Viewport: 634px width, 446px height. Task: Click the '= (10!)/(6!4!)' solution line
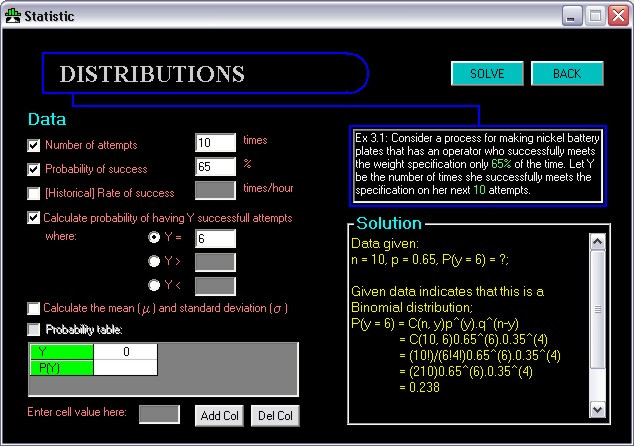pos(480,355)
